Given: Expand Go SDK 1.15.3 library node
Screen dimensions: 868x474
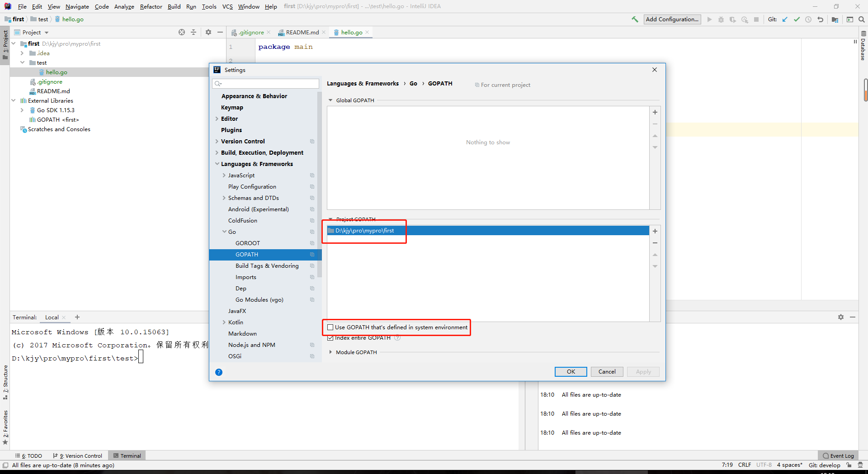Looking at the screenshot, I should (22, 110).
